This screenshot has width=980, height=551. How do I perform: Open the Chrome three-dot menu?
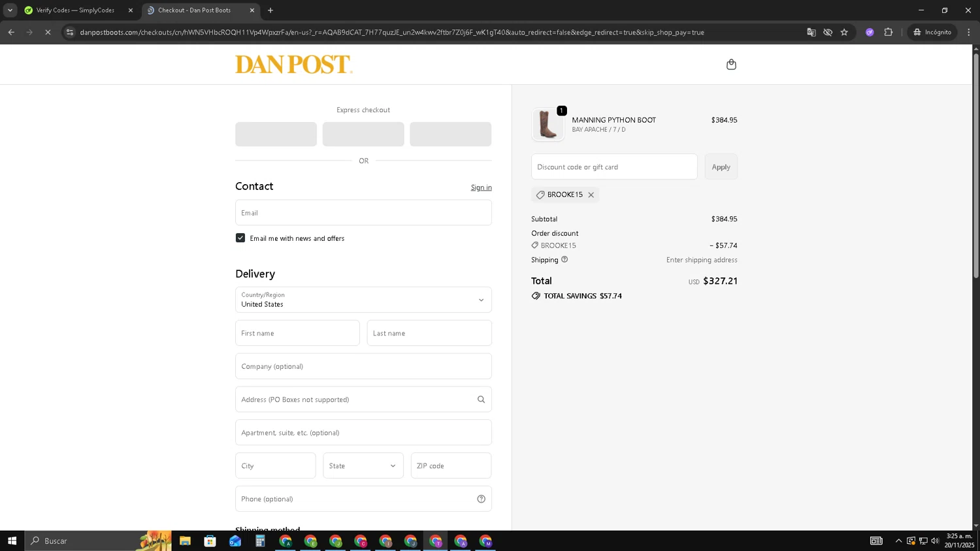coord(969,32)
